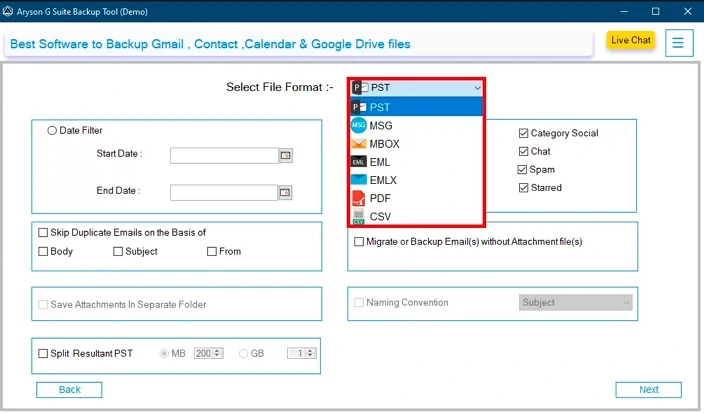The width and height of the screenshot is (704, 414).
Task: Choose the PST icon in the dropdown list
Action: pyautogui.click(x=359, y=107)
